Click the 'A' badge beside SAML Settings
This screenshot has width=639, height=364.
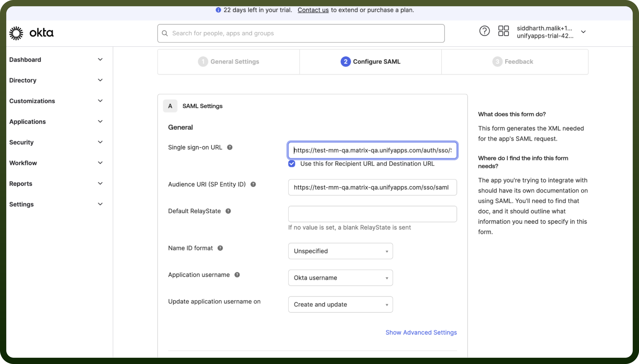point(170,106)
